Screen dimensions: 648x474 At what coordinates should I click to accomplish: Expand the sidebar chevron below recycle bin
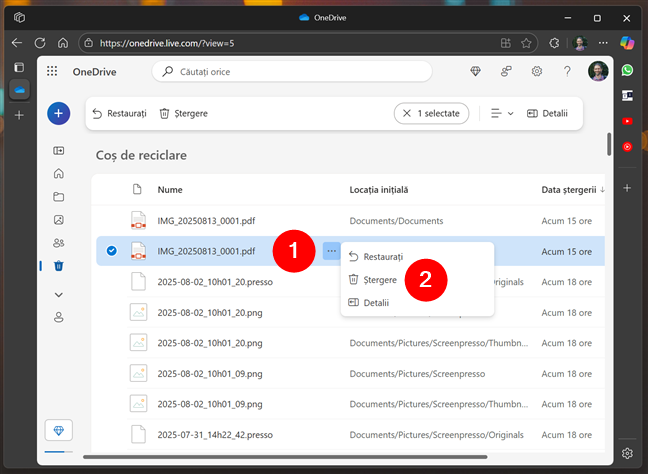point(58,295)
